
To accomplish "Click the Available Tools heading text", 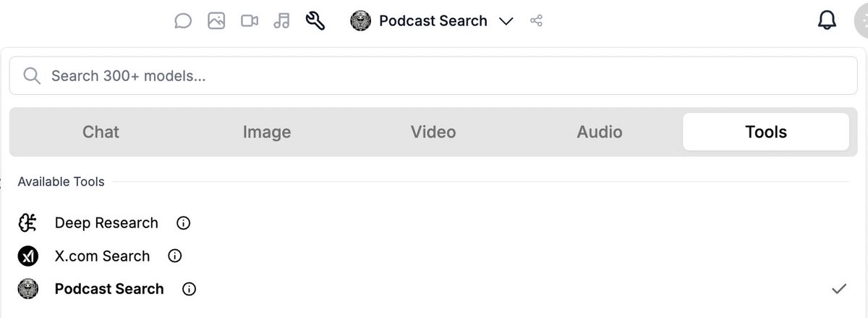I will tap(61, 182).
